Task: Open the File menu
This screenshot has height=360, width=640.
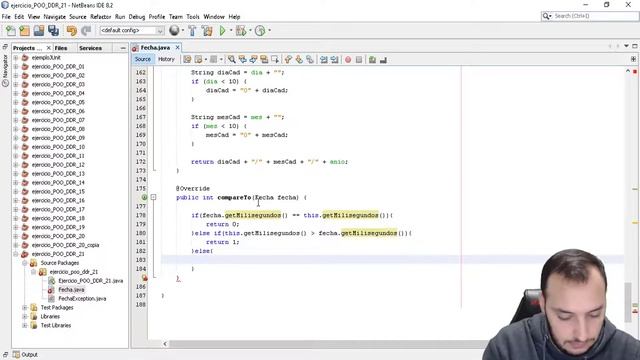Action: tap(6, 17)
